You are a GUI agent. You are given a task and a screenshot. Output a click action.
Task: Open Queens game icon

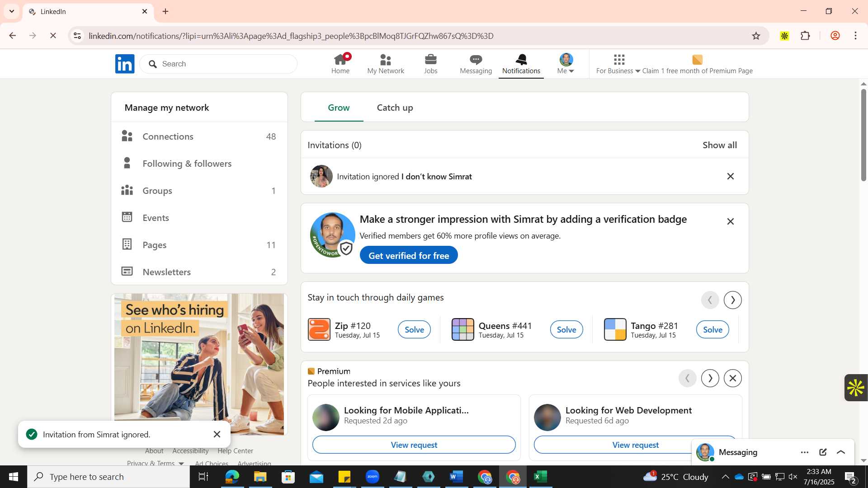(x=462, y=329)
